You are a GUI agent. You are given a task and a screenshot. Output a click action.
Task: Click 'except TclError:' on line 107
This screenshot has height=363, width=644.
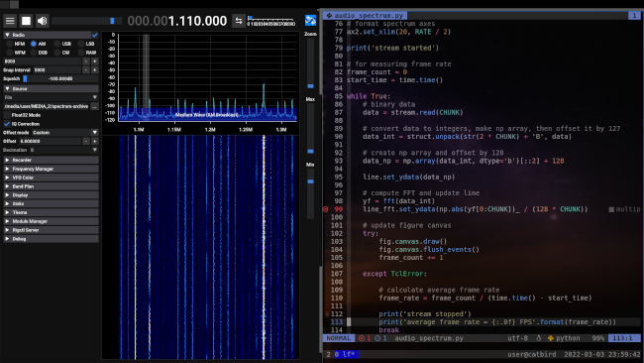coord(394,274)
